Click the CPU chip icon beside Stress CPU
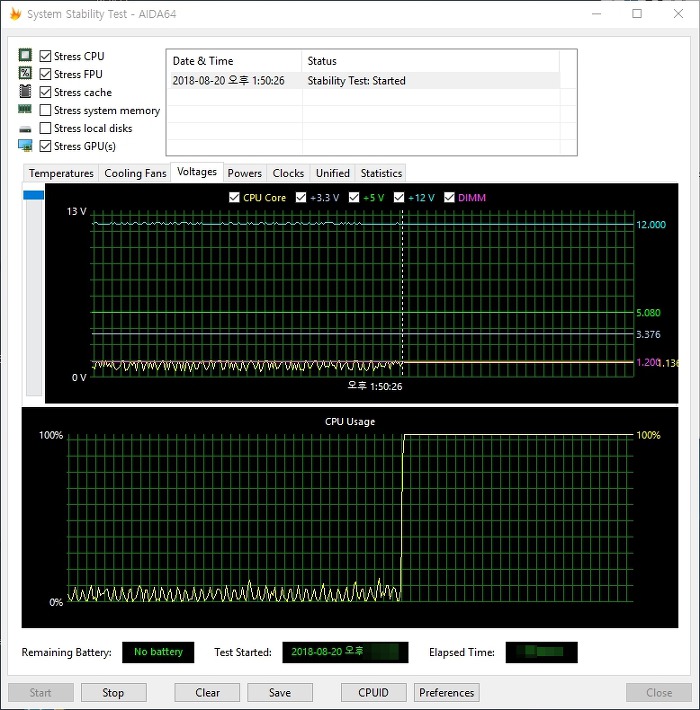 [25, 55]
